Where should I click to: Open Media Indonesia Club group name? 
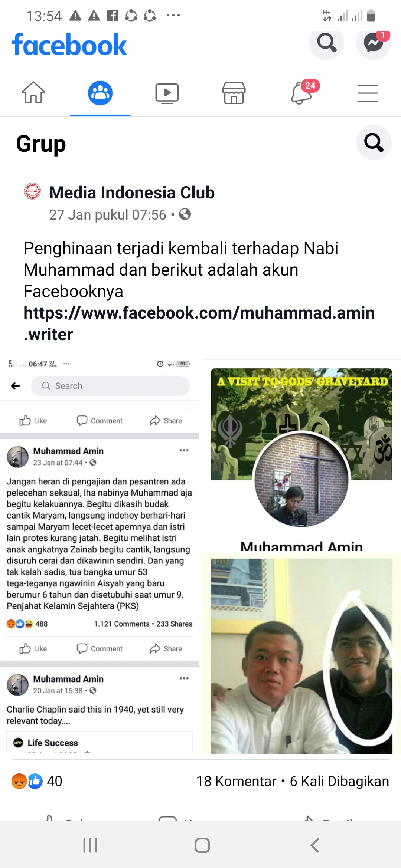132,193
